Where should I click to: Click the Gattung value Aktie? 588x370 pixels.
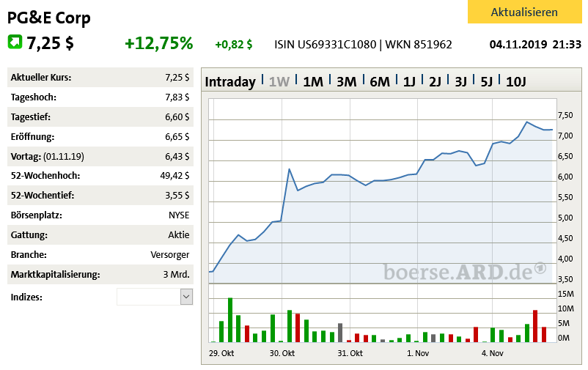coord(178,234)
